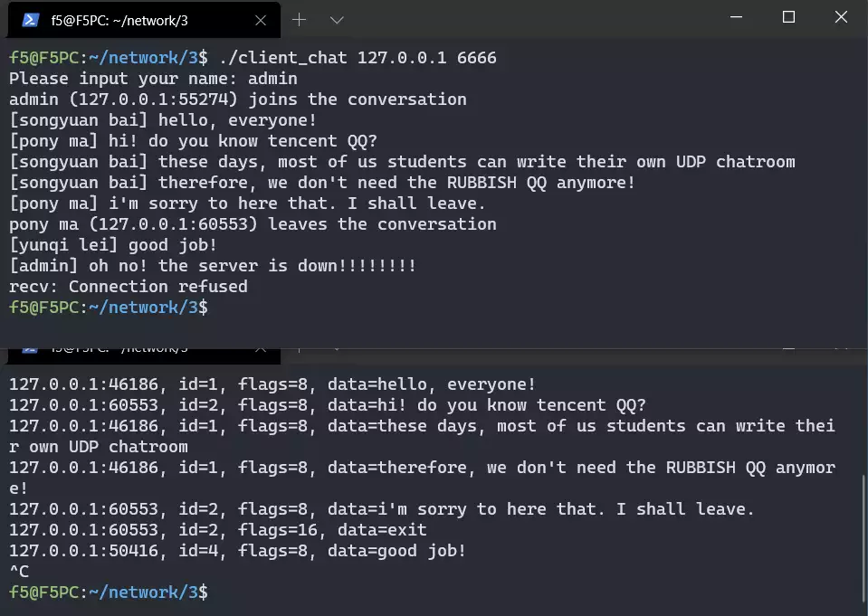Click the "[yunqi lei] good job!" chat message
Image resolution: width=868 pixels, height=616 pixels.
click(113, 245)
